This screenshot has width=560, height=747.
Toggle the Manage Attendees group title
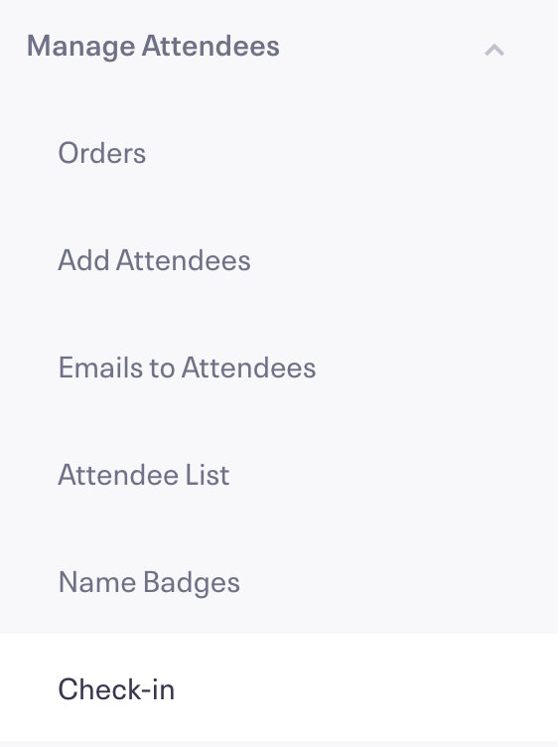[153, 47]
